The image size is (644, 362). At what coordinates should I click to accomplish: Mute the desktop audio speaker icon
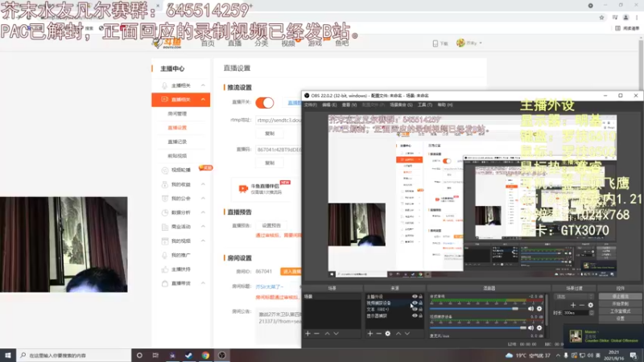click(530, 309)
